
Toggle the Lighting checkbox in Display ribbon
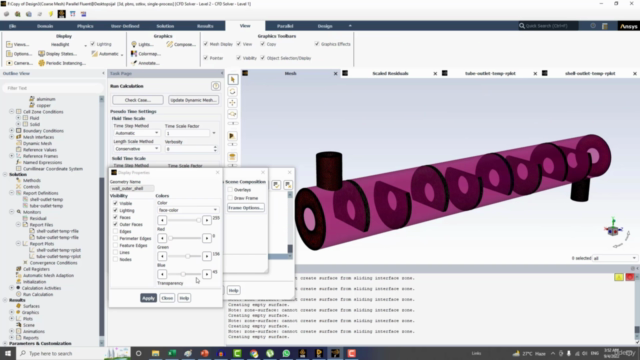click(93, 44)
